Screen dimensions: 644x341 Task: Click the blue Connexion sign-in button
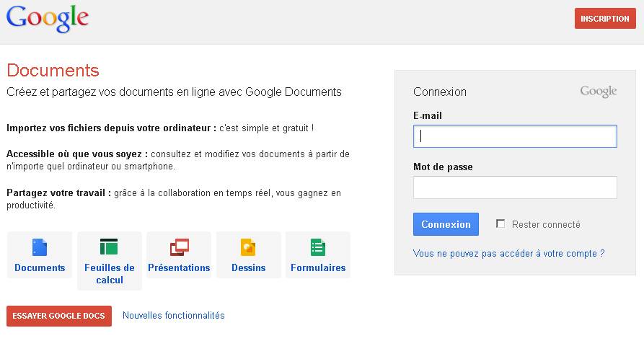click(x=446, y=224)
